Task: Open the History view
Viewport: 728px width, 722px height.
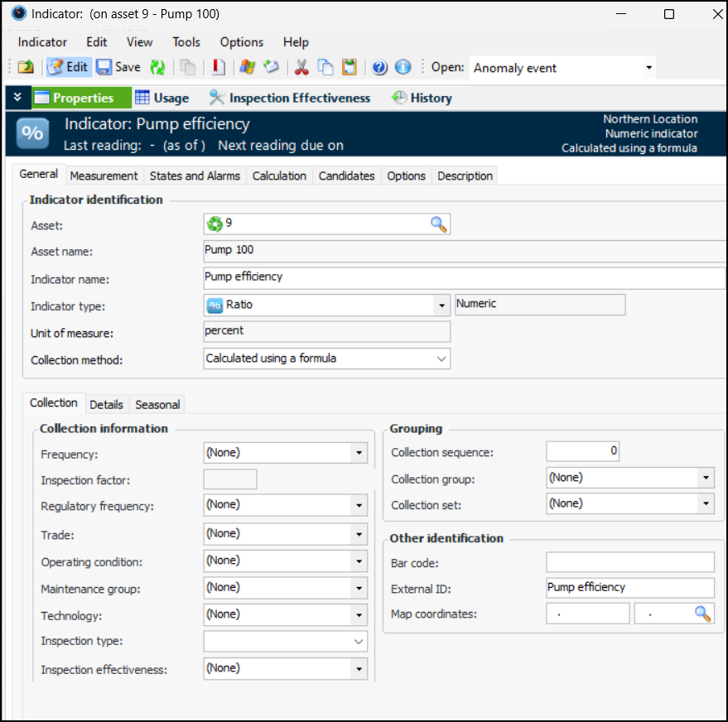Action: pyautogui.click(x=422, y=98)
